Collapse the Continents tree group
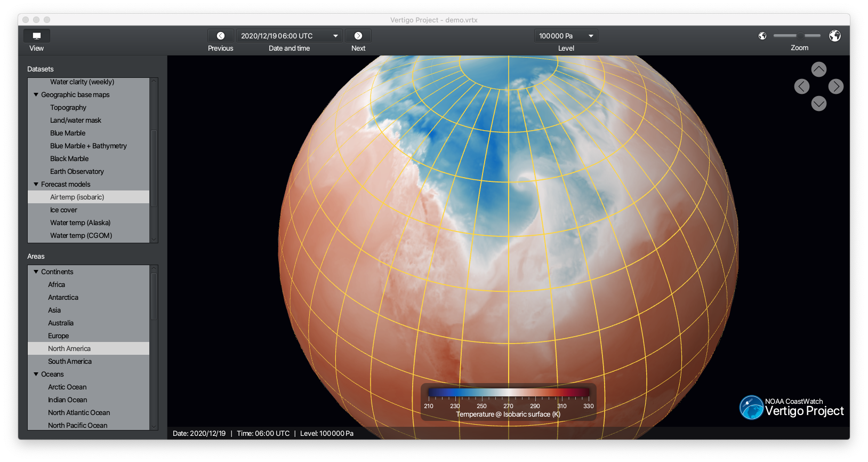The width and height of the screenshot is (868, 462). pyautogui.click(x=36, y=272)
